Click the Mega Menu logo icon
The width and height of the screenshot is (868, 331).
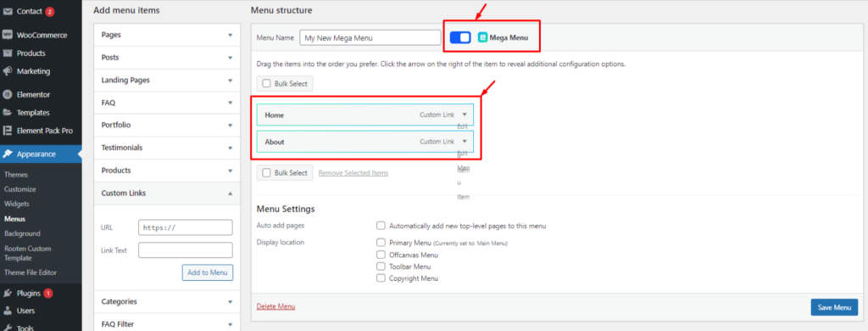482,37
